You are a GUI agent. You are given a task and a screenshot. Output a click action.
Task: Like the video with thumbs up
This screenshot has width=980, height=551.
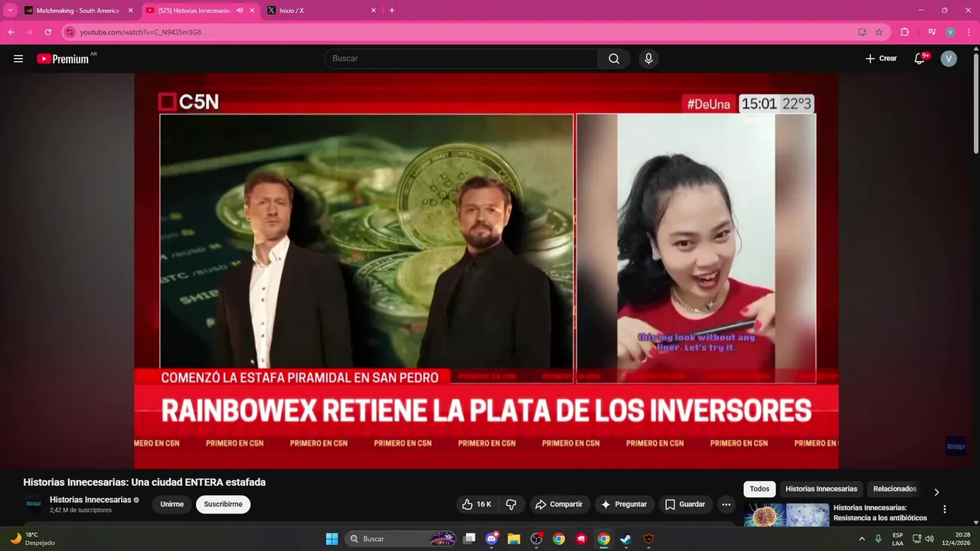(476, 504)
